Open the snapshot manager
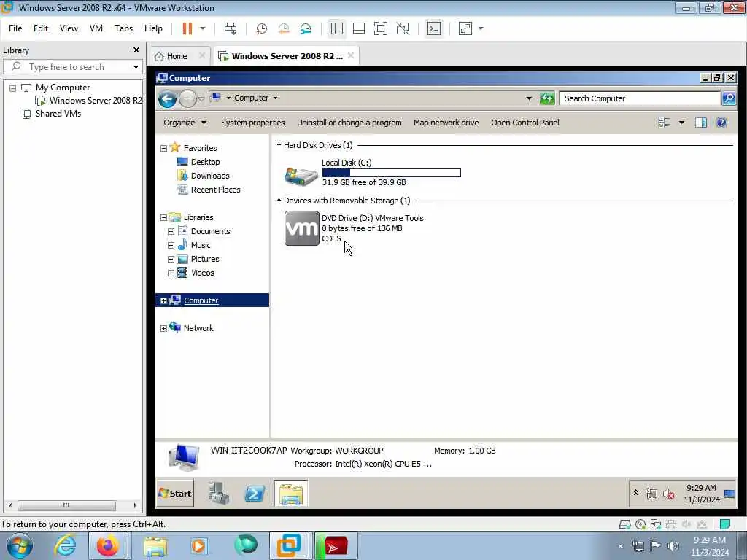 coord(306,28)
